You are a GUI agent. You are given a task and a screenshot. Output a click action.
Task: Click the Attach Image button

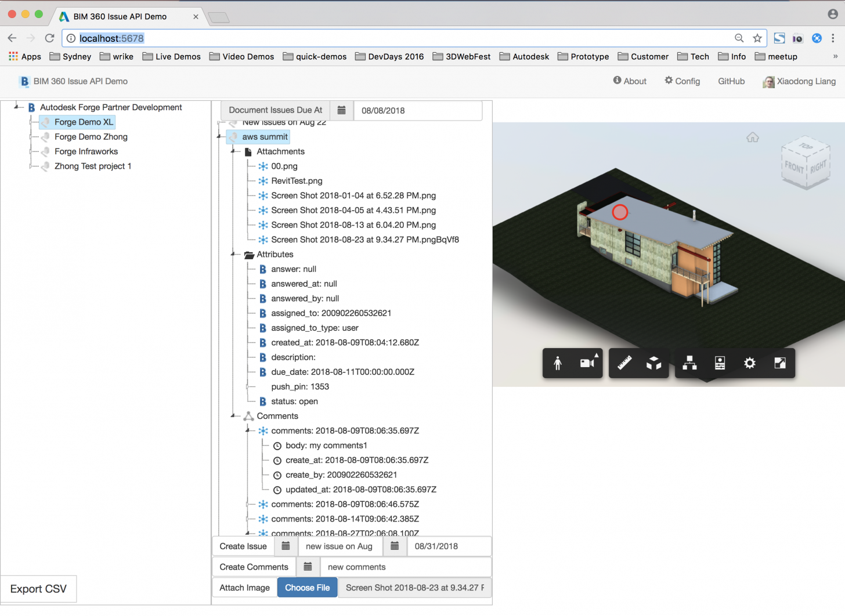(x=245, y=588)
